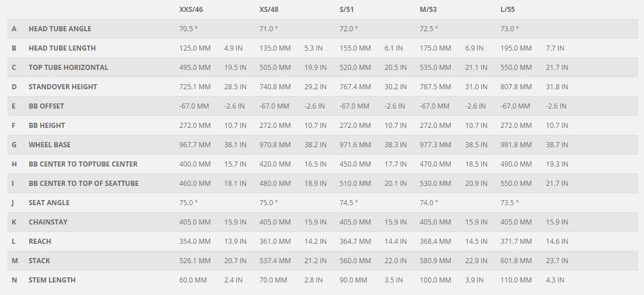This screenshot has width=644, height=295.
Task: Click the STEM LENGTH row label
Action: click(52, 280)
